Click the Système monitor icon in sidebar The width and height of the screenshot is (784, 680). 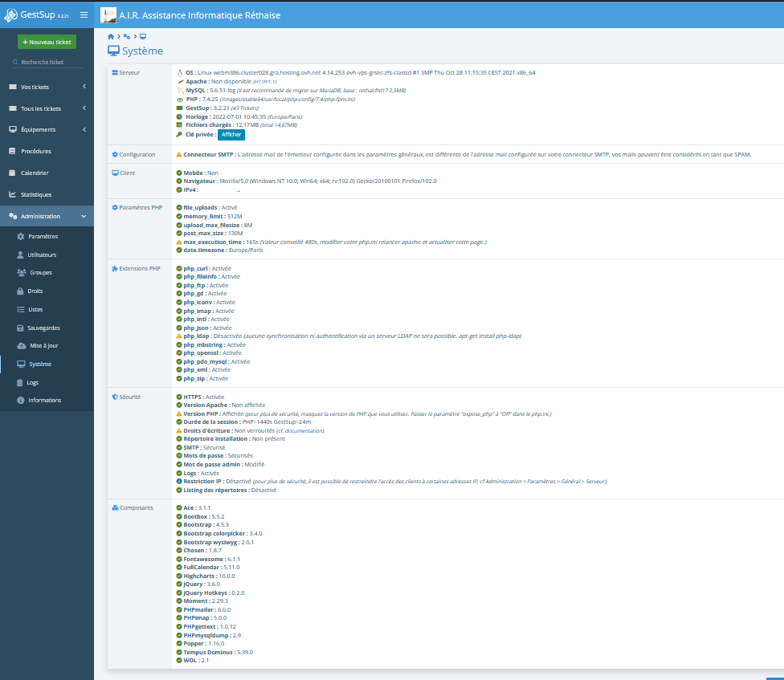21,364
